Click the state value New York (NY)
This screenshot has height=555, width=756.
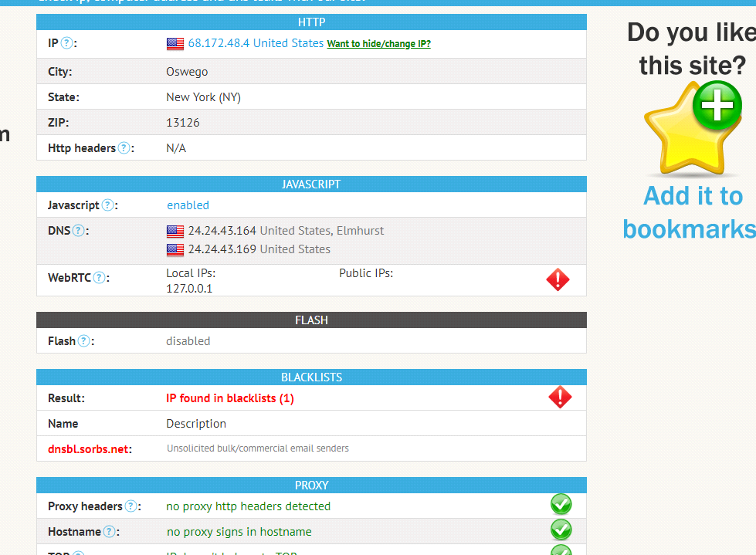(203, 97)
